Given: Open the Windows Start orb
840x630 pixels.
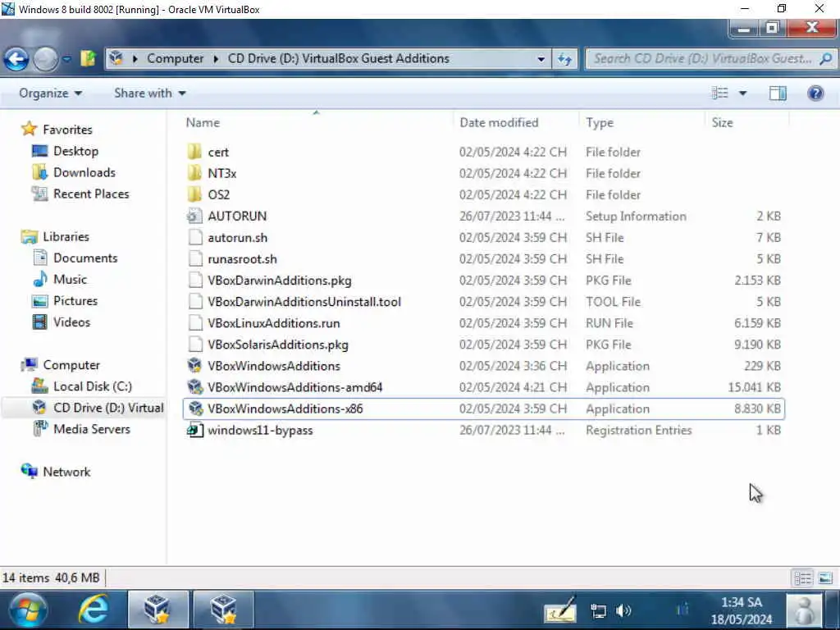Looking at the screenshot, I should pos(28,610).
